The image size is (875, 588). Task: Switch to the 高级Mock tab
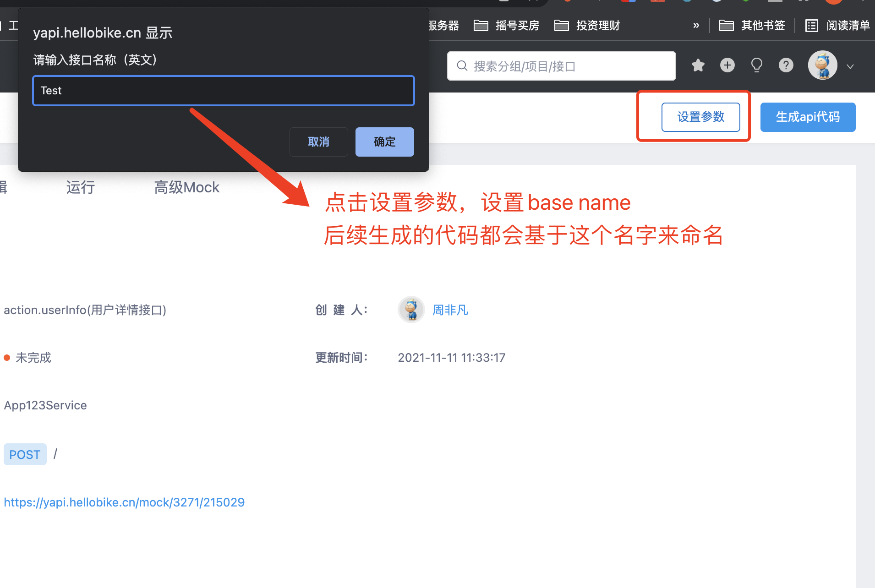tap(186, 187)
